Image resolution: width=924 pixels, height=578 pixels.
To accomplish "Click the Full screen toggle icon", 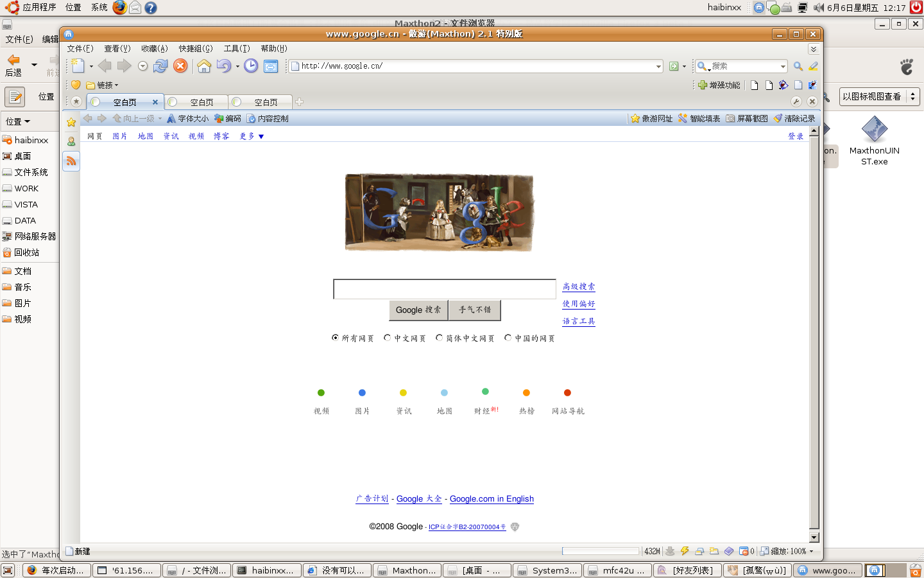I will pos(271,66).
